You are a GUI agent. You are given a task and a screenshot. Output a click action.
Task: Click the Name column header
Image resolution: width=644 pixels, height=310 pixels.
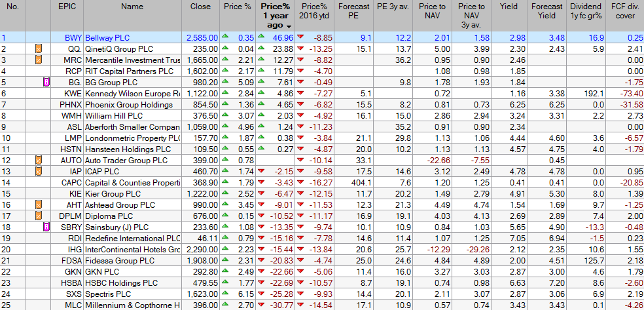[132, 16]
